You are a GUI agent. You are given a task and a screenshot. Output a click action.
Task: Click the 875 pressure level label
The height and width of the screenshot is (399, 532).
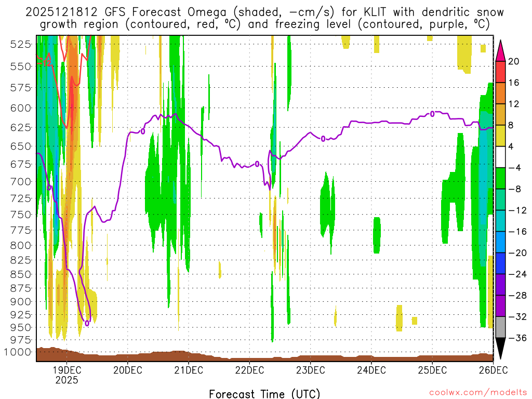pos(21,288)
